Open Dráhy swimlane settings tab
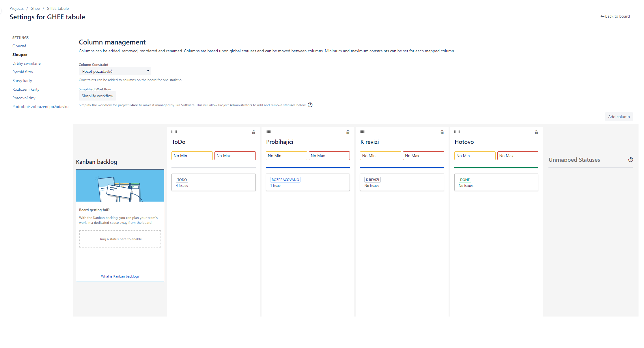644x348 pixels. pyautogui.click(x=27, y=63)
